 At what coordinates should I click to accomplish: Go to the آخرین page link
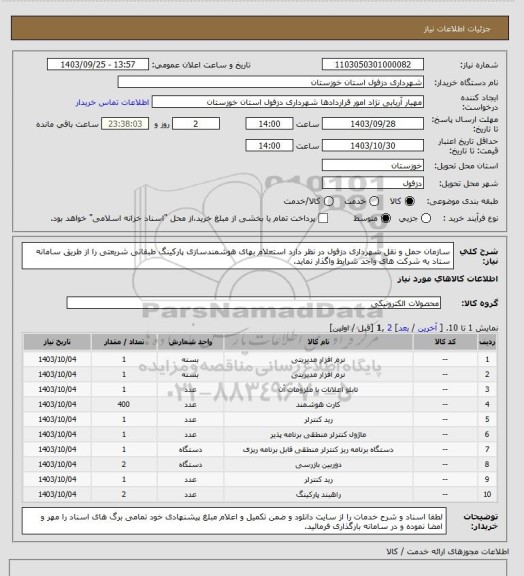click(x=428, y=328)
